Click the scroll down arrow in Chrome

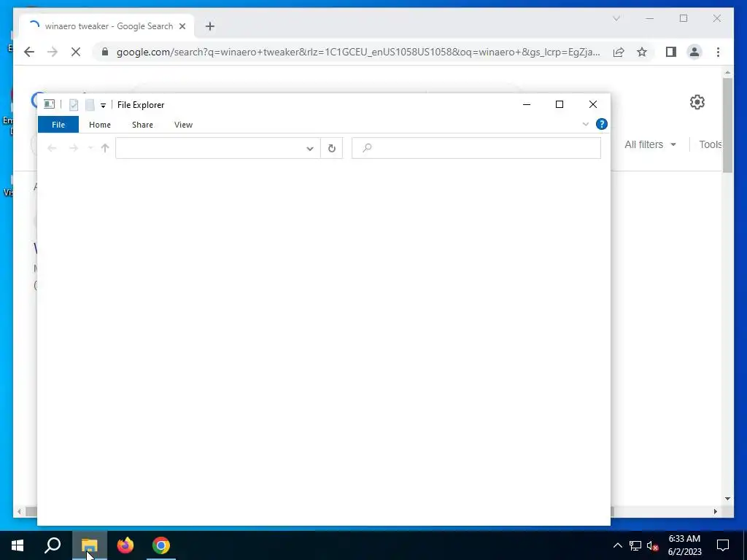727,499
